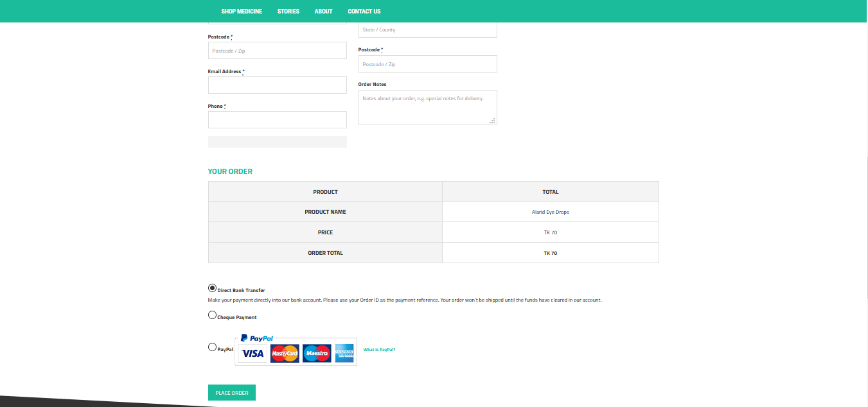This screenshot has height=407, width=868.
Task: Select the Direct Bank Transfer payment option
Action: [x=212, y=287]
